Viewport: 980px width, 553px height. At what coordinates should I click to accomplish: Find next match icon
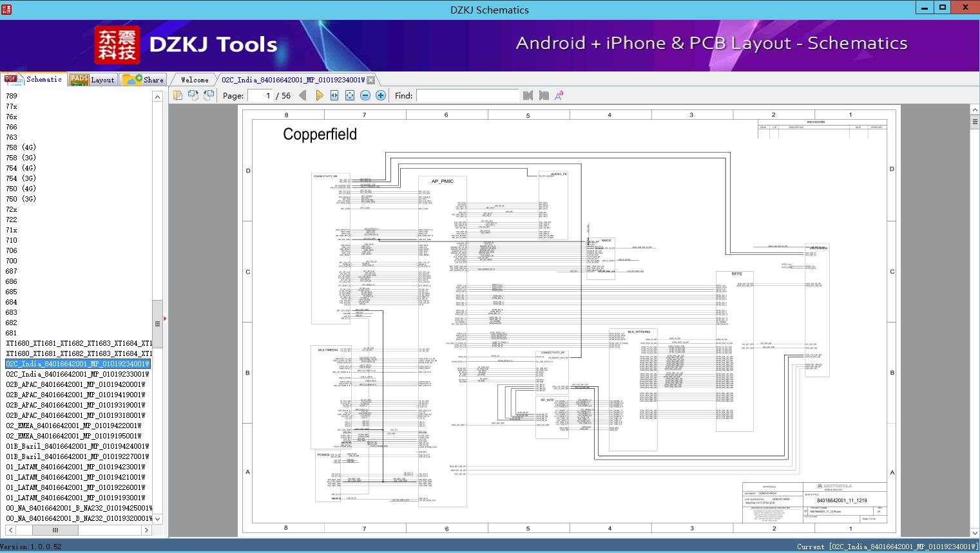tap(544, 95)
